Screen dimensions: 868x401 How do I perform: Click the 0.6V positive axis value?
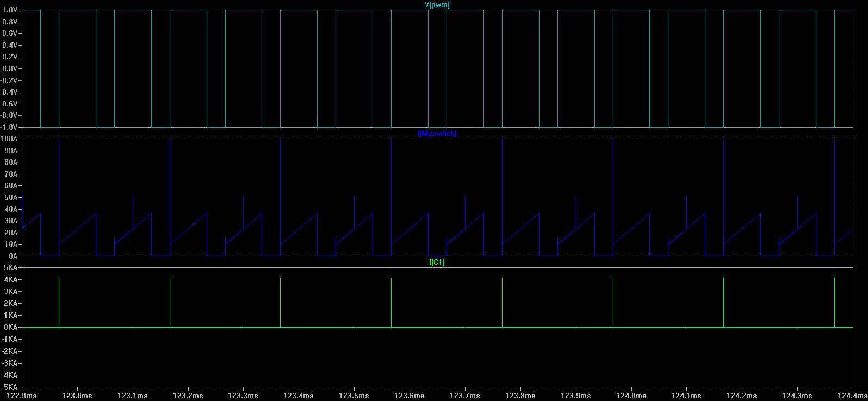pos(9,34)
